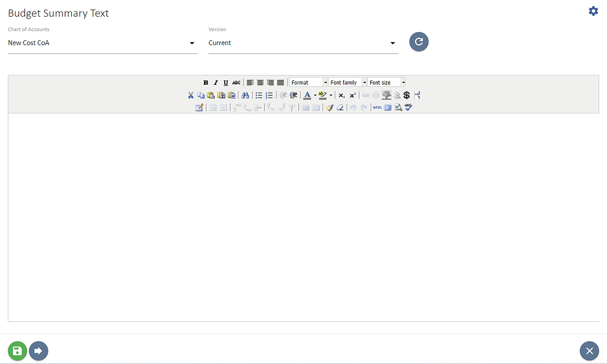Click the icon right of the dollar sign

(x=417, y=95)
